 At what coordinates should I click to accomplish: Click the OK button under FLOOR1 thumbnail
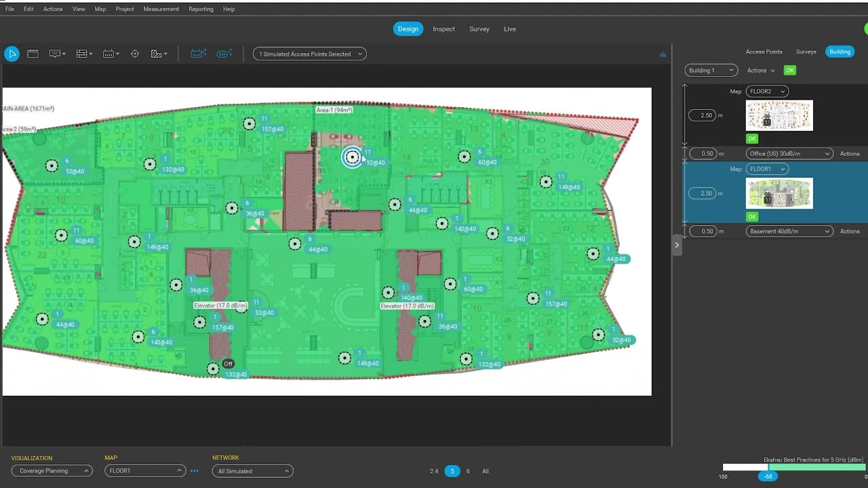(752, 217)
